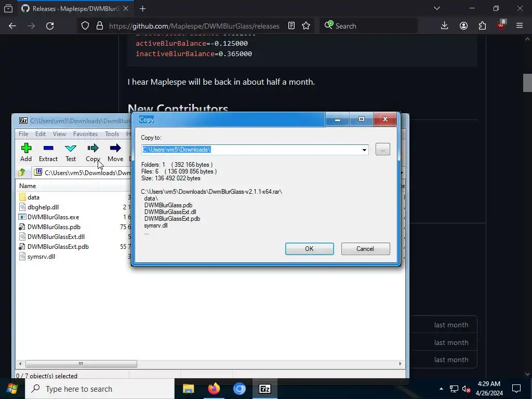Open the notifications action center
The height and width of the screenshot is (399, 532).
(516, 389)
